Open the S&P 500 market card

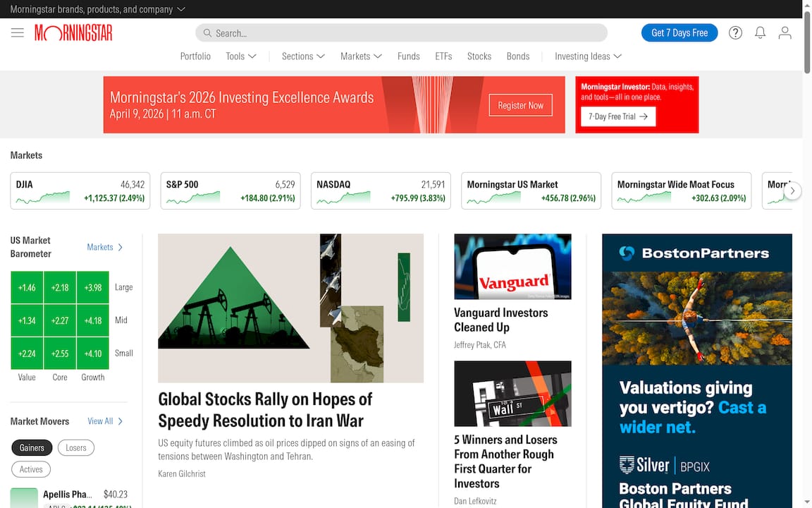230,191
